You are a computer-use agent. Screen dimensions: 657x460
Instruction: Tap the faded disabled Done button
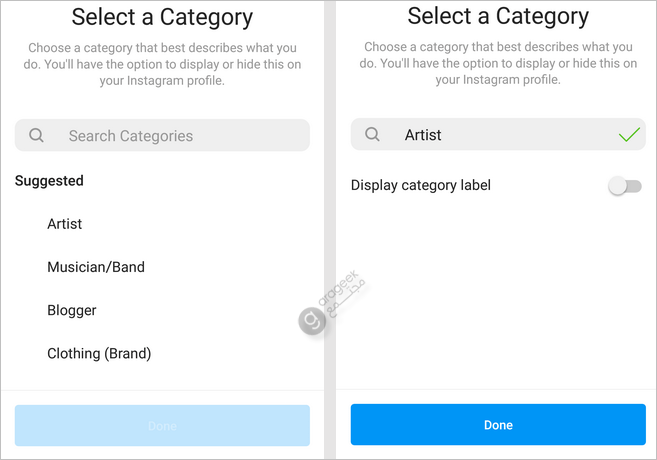pyautogui.click(x=162, y=425)
